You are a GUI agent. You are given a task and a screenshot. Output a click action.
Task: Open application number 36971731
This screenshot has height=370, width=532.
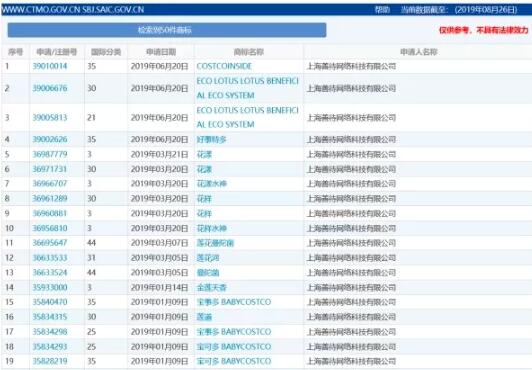point(50,169)
